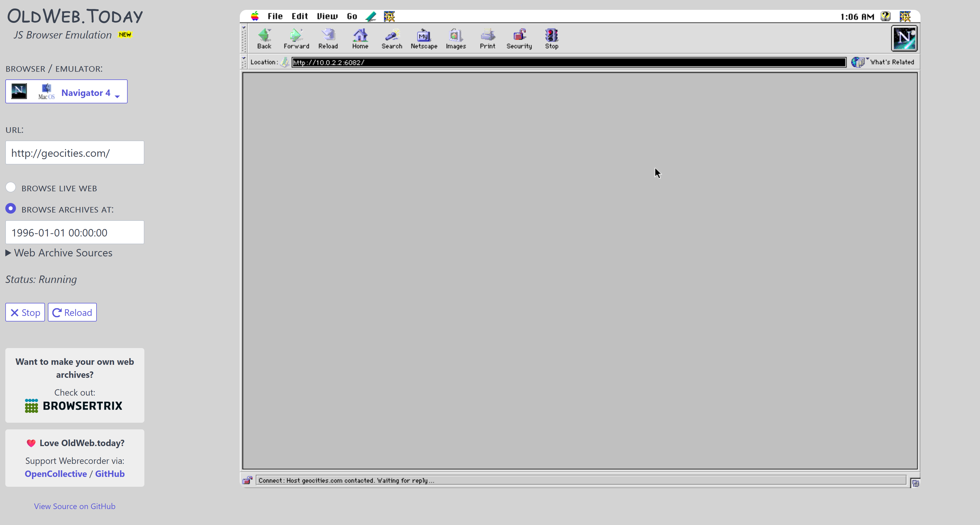Open the Go menu
The width and height of the screenshot is (980, 525).
click(352, 16)
